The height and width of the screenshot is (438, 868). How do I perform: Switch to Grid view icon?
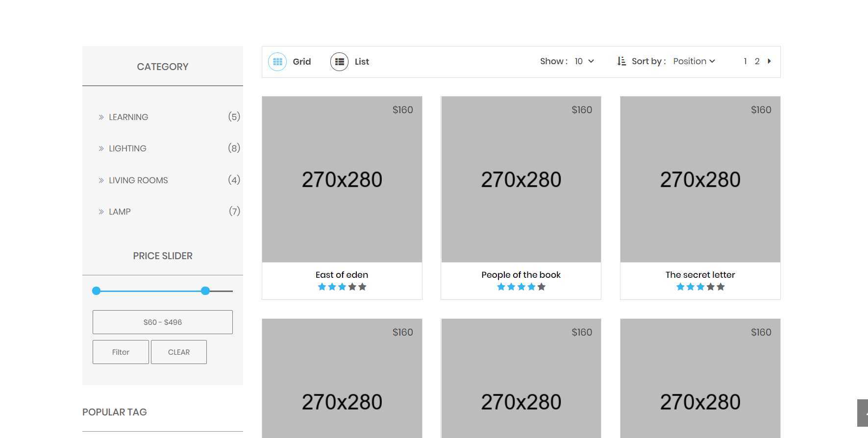pos(277,62)
